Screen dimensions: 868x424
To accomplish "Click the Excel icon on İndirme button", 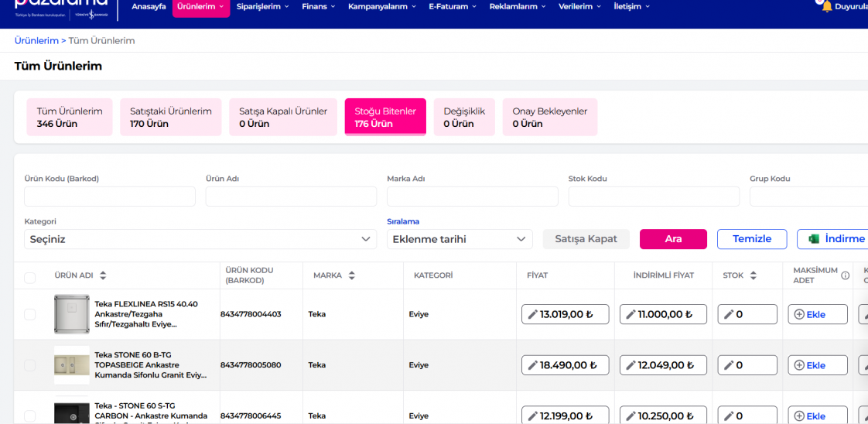I will tap(814, 239).
